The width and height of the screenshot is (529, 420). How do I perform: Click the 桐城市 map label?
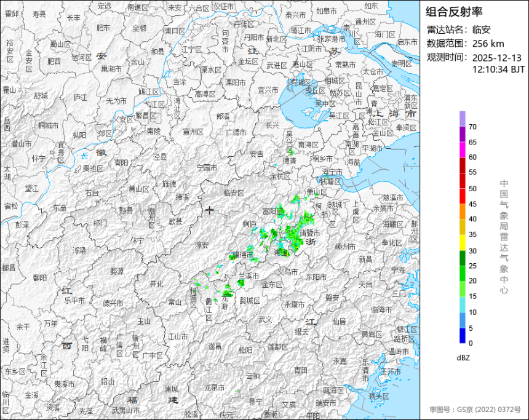(48, 125)
